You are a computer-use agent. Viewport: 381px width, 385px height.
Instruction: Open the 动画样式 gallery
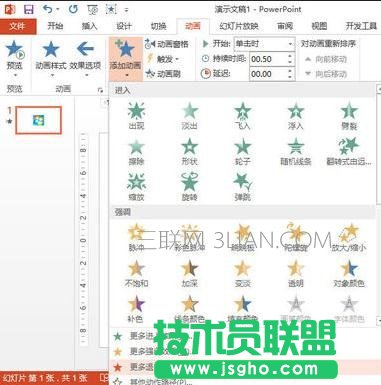point(51,58)
